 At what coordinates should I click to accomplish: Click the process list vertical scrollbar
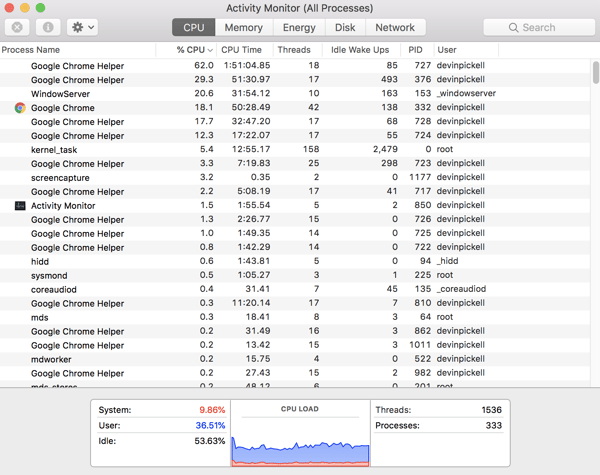coord(596,72)
